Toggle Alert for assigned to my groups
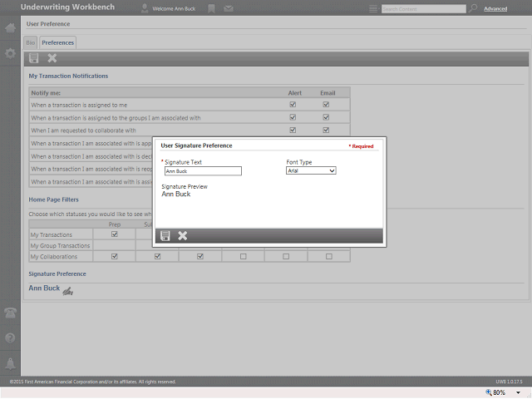This screenshot has height=399, width=532. pyautogui.click(x=293, y=117)
